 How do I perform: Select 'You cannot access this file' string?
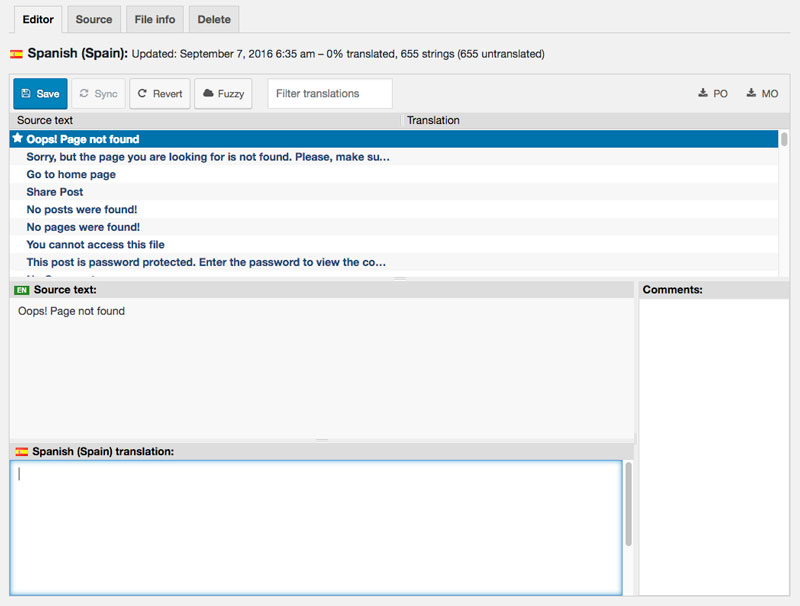click(95, 245)
